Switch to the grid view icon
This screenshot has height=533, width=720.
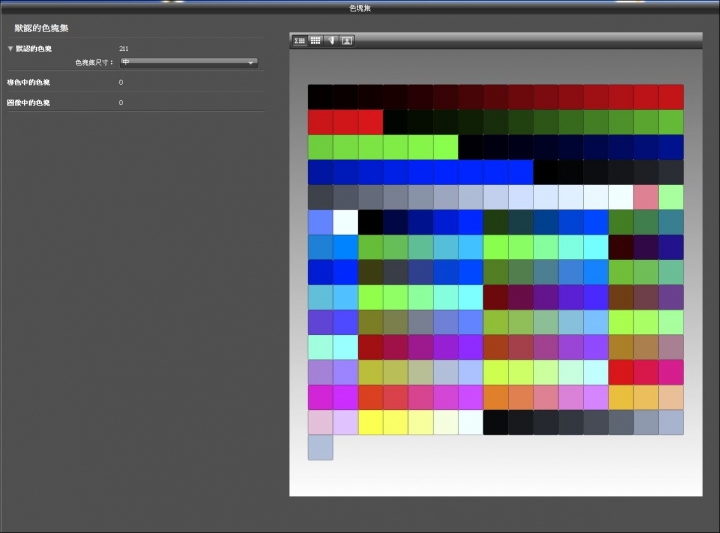315,41
